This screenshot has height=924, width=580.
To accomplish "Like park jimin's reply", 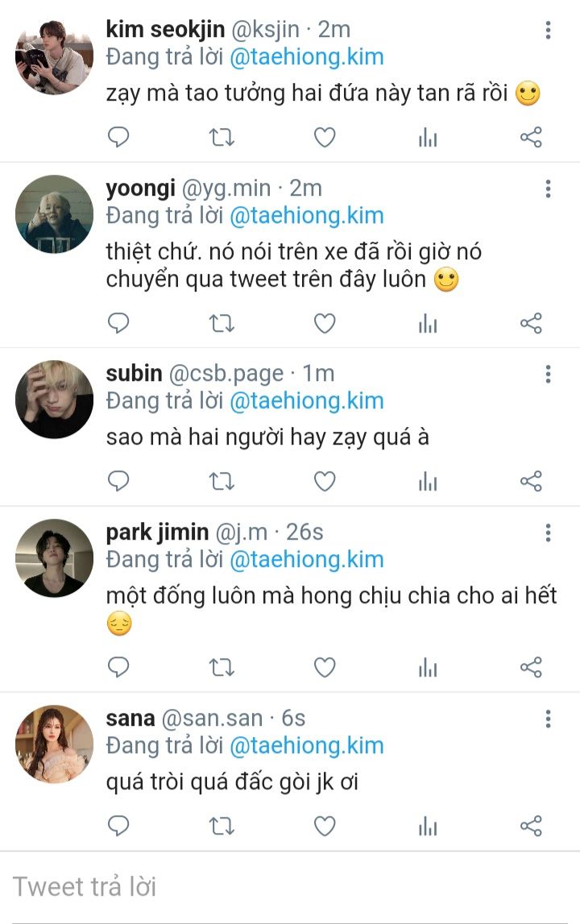I will click(x=325, y=667).
